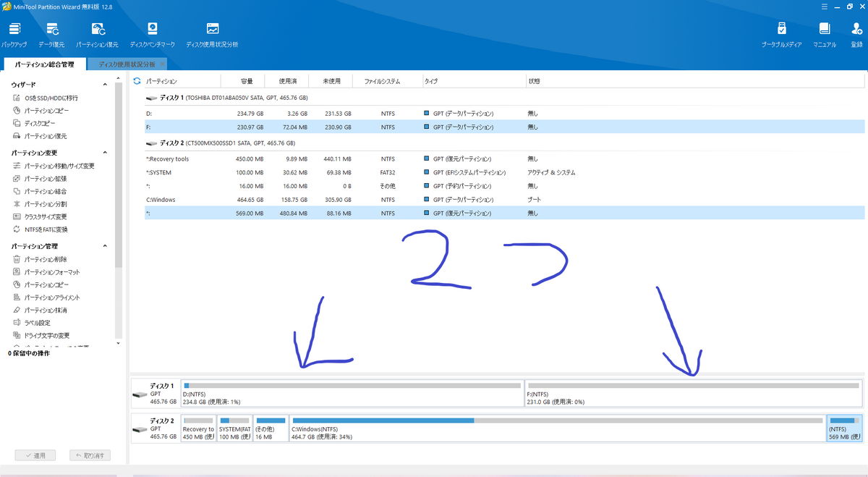
Task: Open the マニュアル icon
Action: click(x=825, y=35)
